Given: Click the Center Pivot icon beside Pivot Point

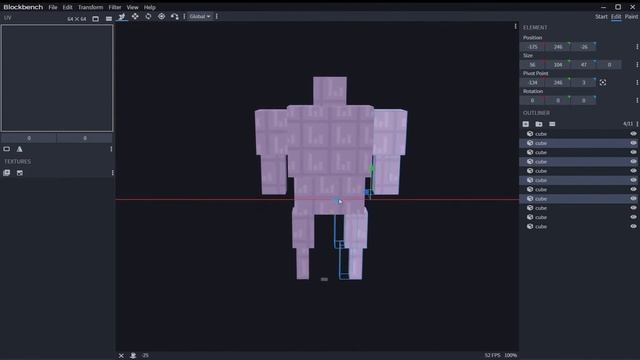Looking at the screenshot, I should 603,82.
